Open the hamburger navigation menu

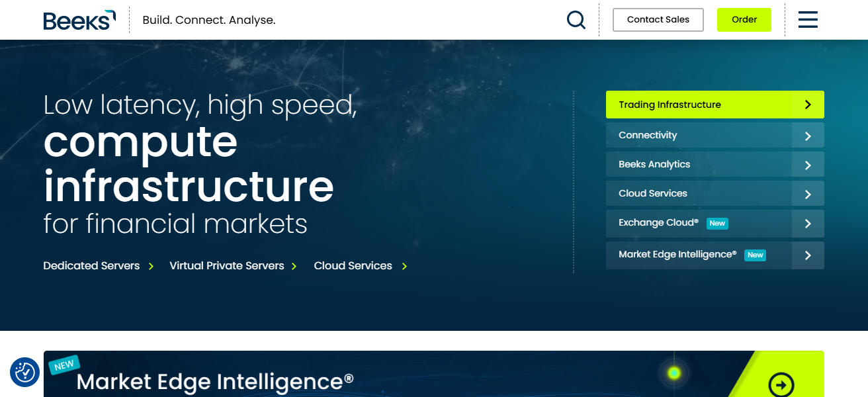808,20
